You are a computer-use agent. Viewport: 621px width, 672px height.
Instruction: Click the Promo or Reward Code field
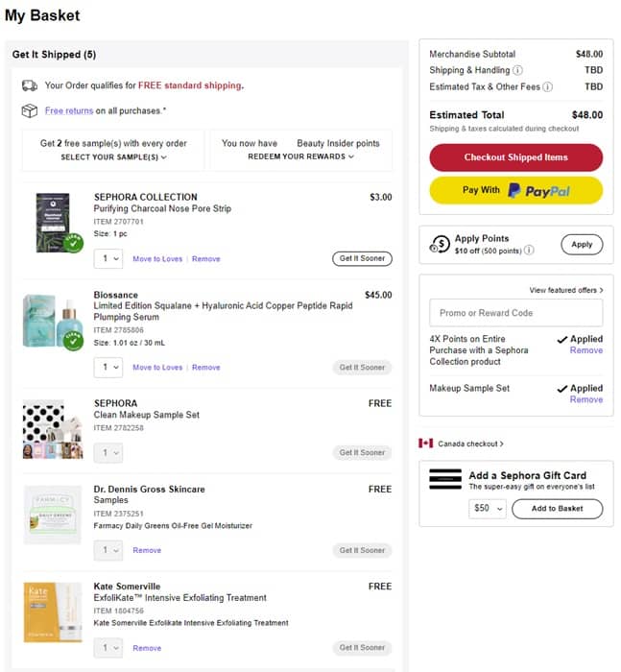coord(515,313)
